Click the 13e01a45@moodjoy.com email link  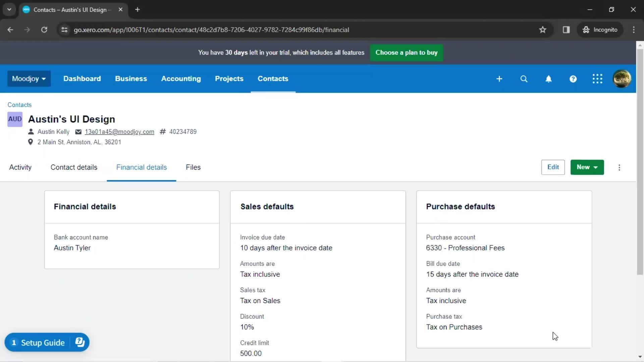pos(119,132)
